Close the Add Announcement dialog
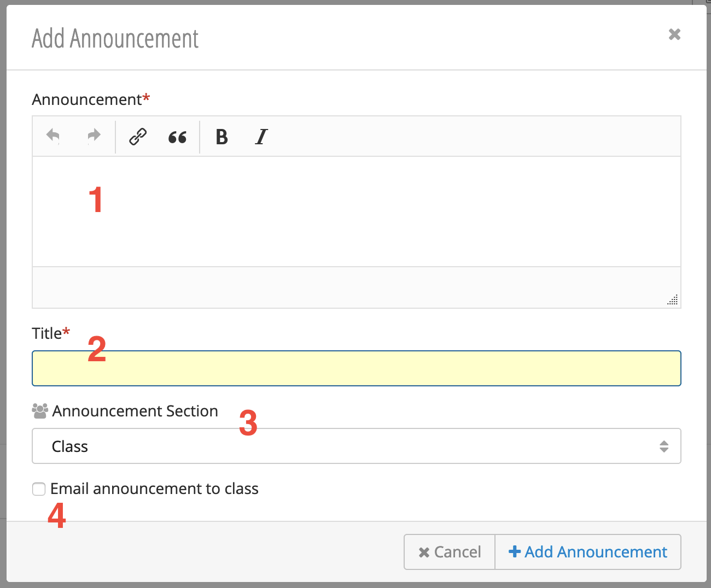The width and height of the screenshot is (711, 588). click(x=674, y=34)
